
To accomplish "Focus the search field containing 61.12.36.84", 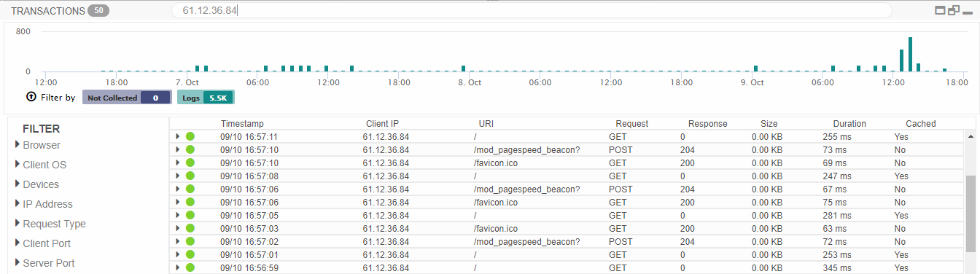I will pyautogui.click(x=532, y=10).
